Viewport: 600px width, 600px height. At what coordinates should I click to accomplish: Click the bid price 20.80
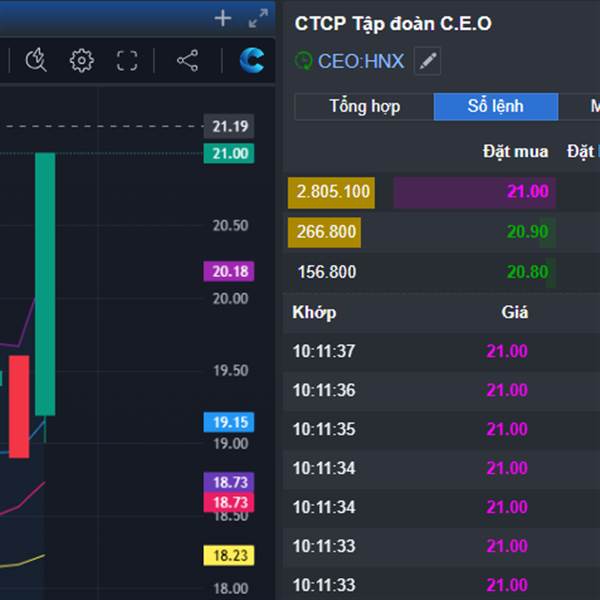click(x=528, y=272)
